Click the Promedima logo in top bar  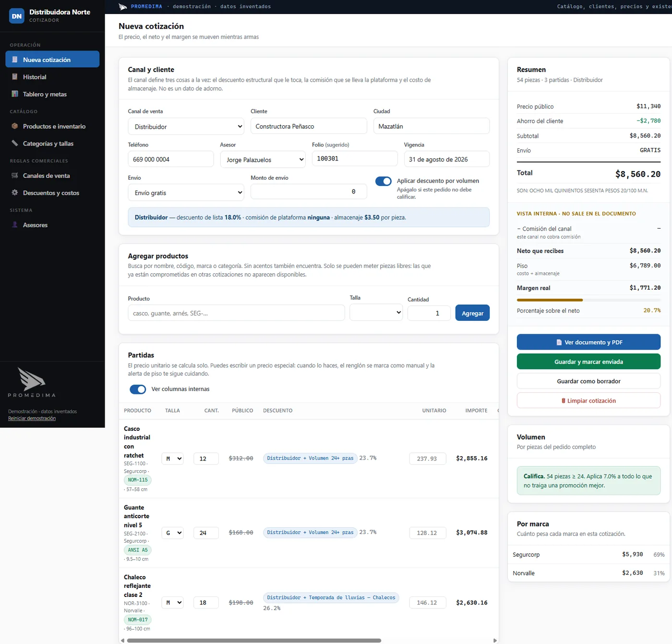point(123,7)
